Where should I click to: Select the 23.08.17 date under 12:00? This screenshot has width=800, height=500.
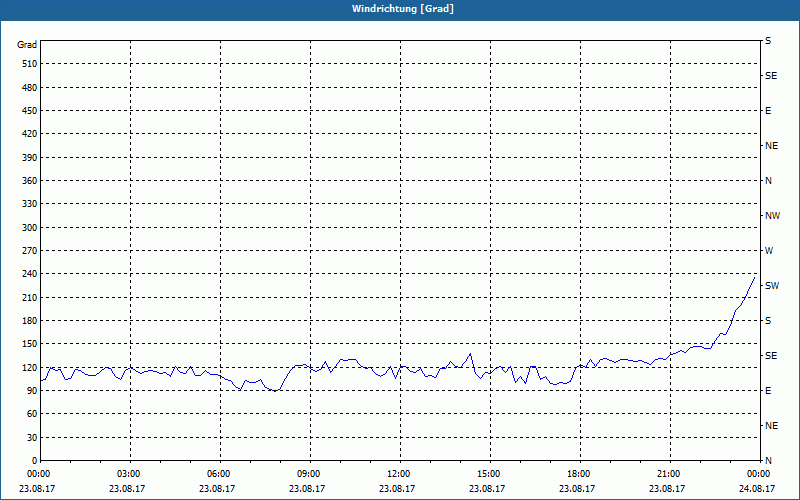point(397,488)
